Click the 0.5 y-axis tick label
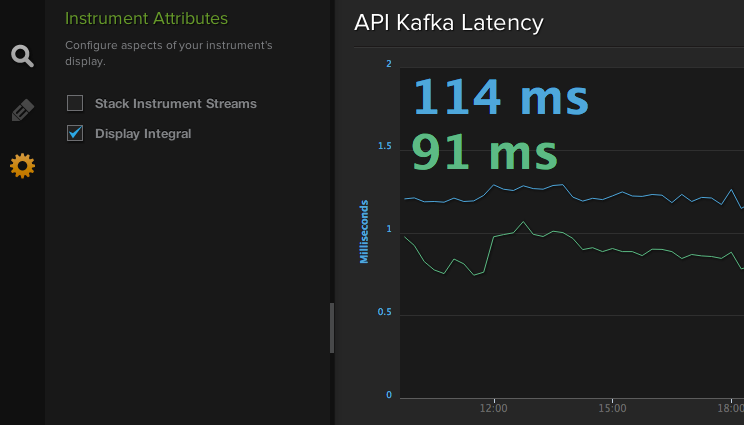This screenshot has height=425, width=744. tap(385, 312)
